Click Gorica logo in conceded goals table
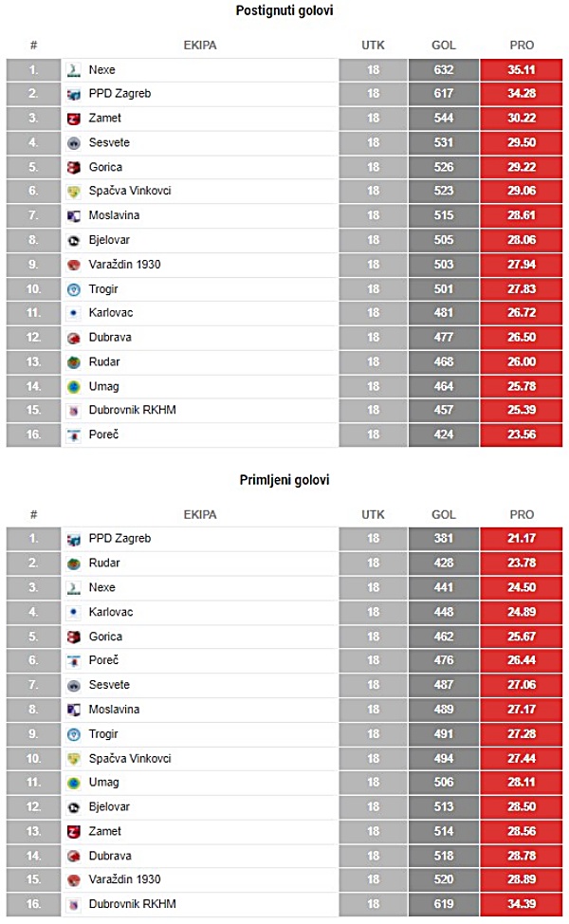 click(74, 637)
